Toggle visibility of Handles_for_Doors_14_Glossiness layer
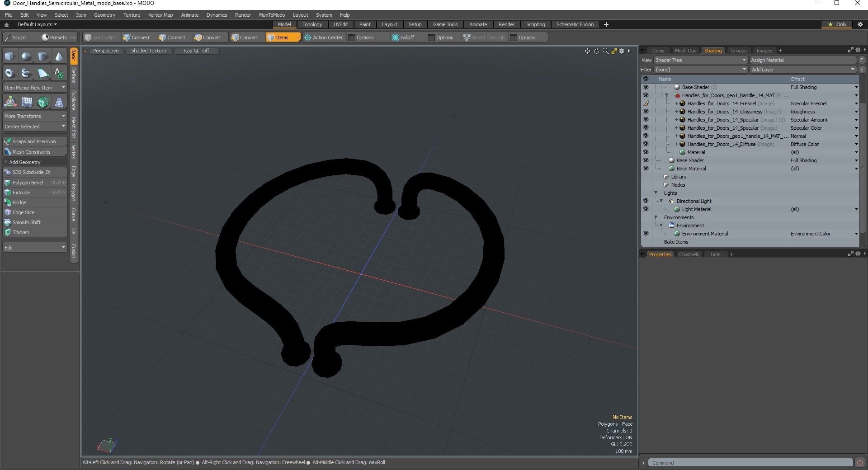Viewport: 868px width, 470px height. (646, 112)
